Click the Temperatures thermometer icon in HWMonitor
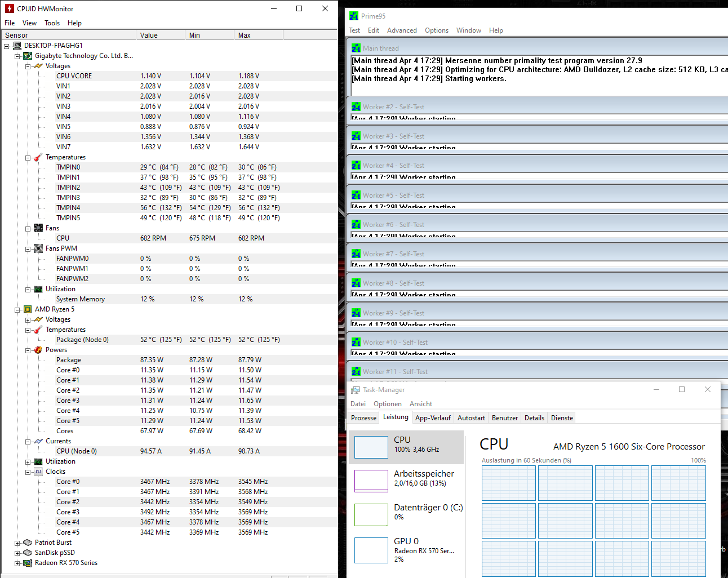The width and height of the screenshot is (728, 578). pyautogui.click(x=38, y=157)
